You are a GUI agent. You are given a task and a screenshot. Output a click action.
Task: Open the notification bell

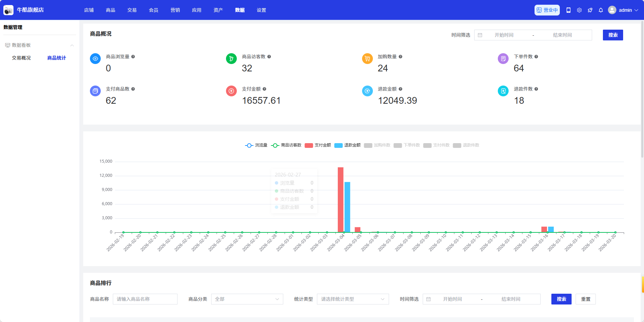coord(601,10)
